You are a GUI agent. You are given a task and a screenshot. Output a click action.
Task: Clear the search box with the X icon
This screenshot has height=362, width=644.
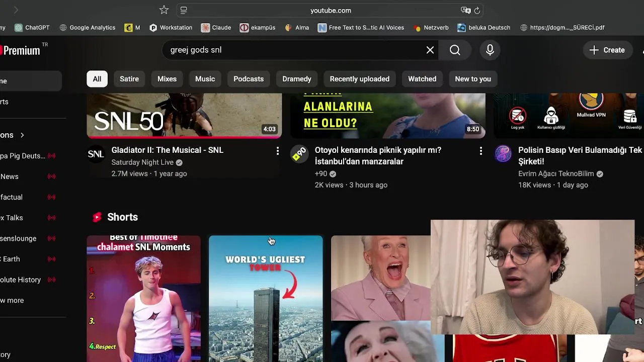pyautogui.click(x=430, y=50)
